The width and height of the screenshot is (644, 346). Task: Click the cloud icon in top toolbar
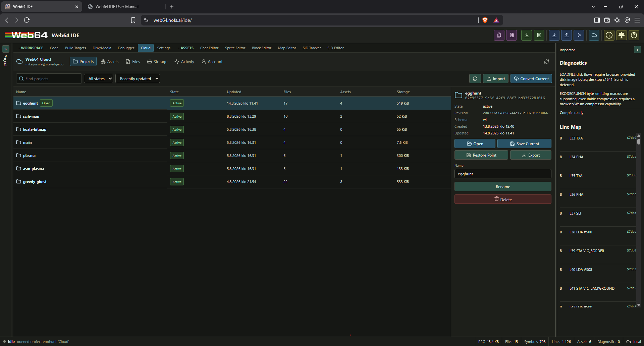coord(594,35)
